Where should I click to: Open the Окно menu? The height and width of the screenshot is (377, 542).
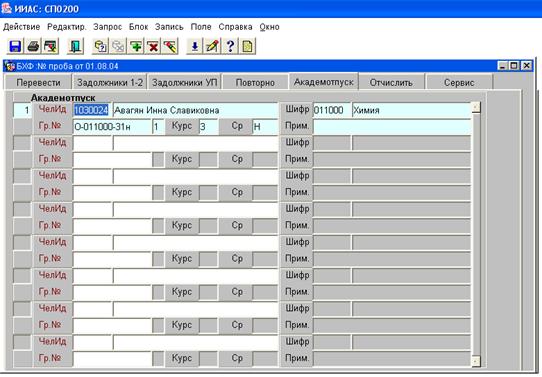(270, 27)
